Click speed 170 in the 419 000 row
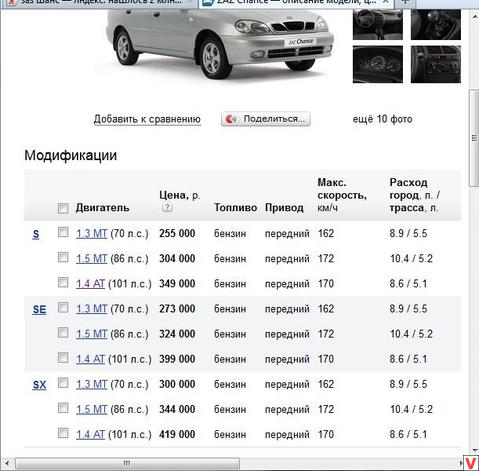Screen dimensions: 479x471 (x=326, y=434)
